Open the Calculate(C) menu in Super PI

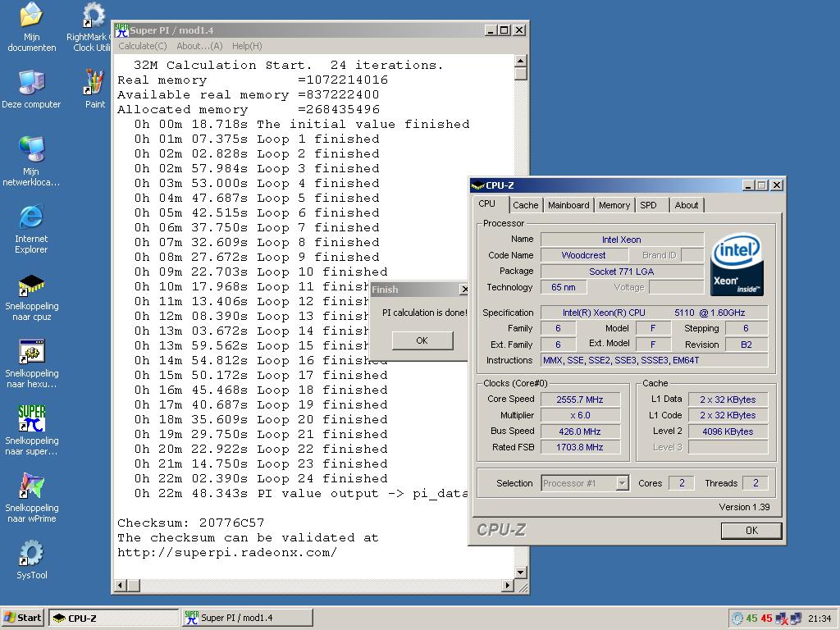[143, 46]
